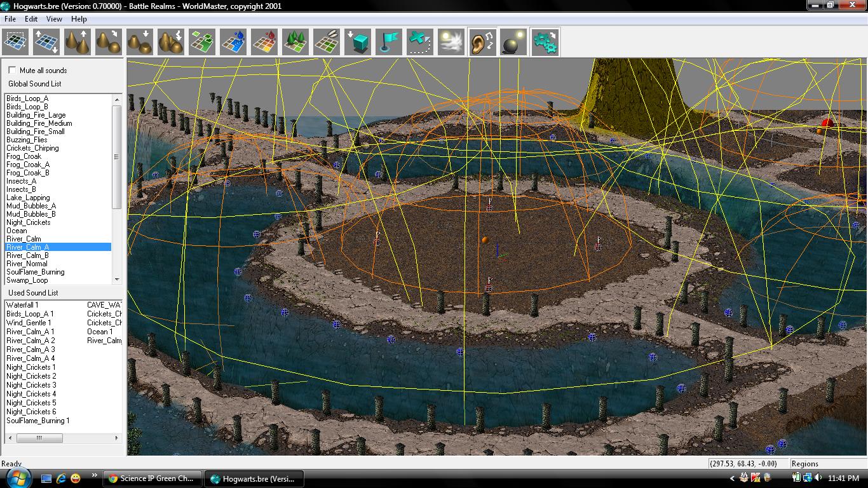Screen dimensions: 868x488
Task: Choose the lower-hills tool with down arrow
Action: tap(140, 42)
